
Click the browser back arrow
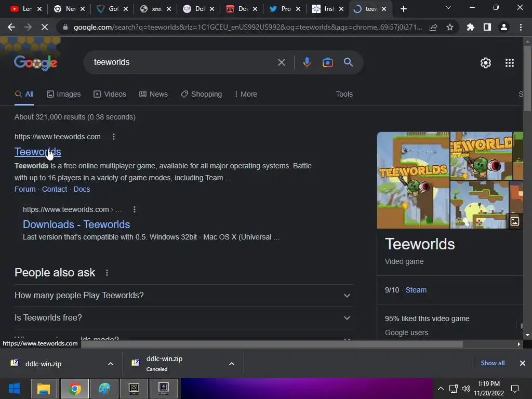11,27
